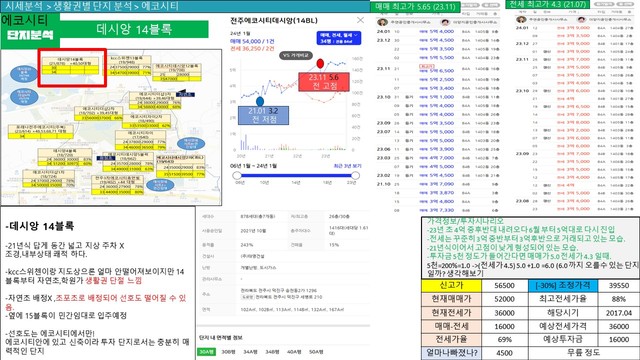
Task: Click the green 데시앙 14블록 title banner
Action: coord(134,29)
